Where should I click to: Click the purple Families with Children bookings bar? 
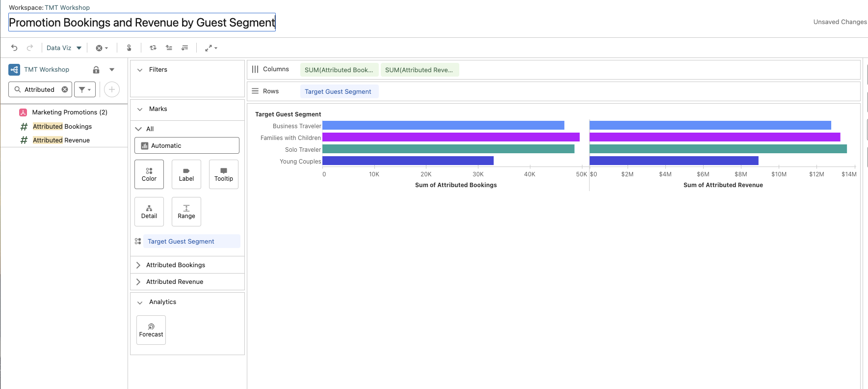pos(450,137)
